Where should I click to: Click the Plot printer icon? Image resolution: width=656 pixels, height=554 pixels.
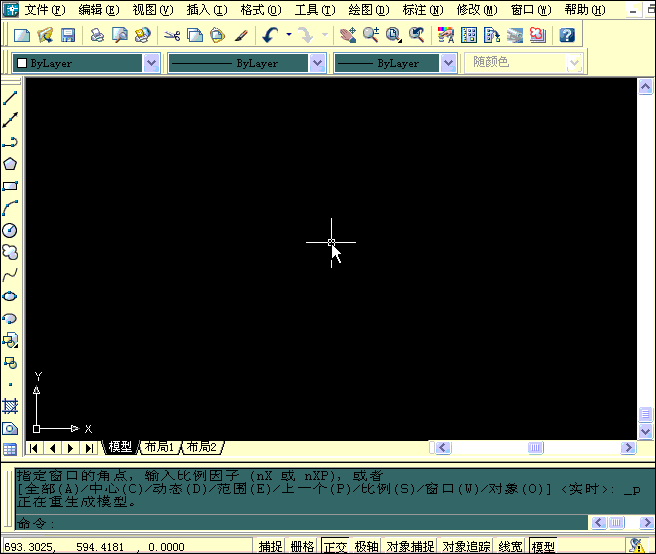coord(97,35)
